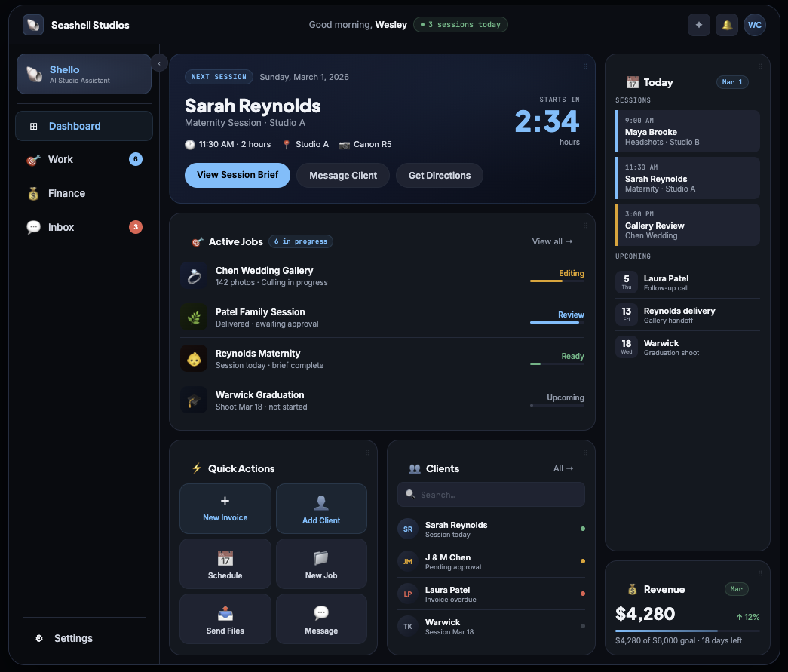Open the WC user avatar menu

(x=754, y=25)
